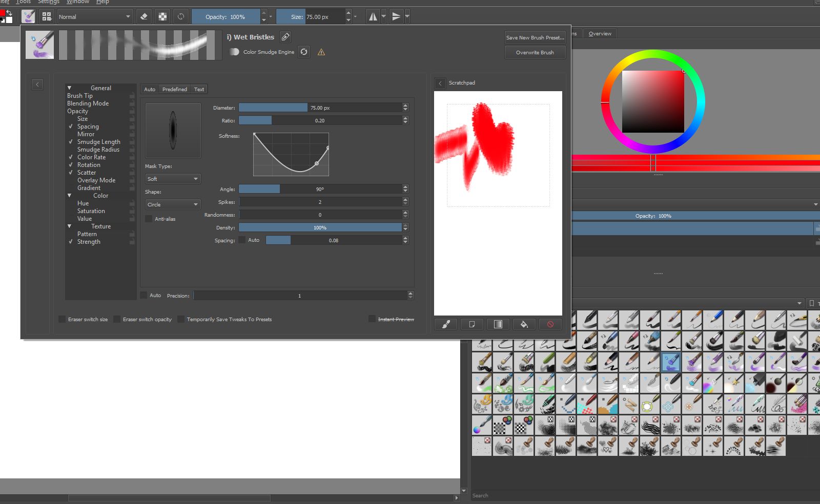Fill scratchpad using the paint bucket icon
Viewport: 820px width, 504px height.
tap(524, 324)
